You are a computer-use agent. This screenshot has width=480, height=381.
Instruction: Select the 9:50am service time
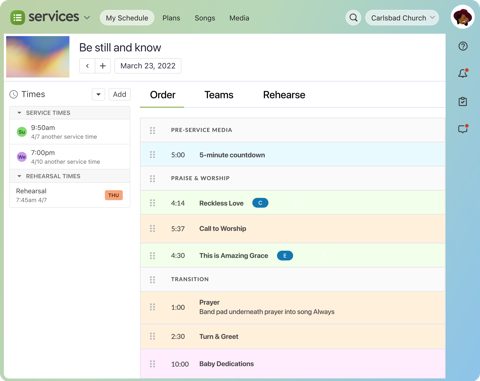[x=70, y=132]
